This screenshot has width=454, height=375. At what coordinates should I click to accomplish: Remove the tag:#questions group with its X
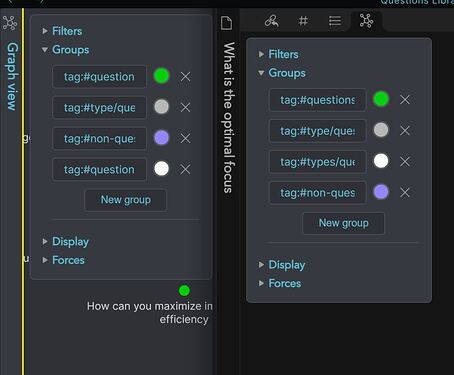[x=405, y=100]
